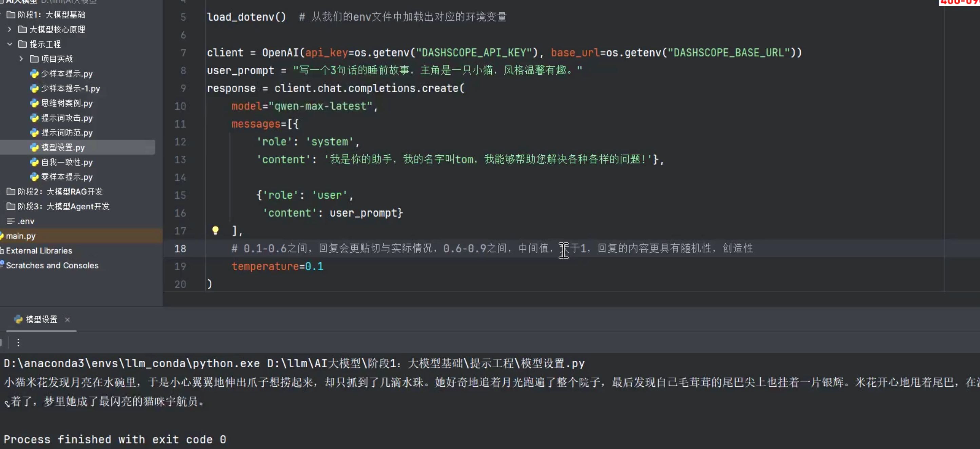Select the 模型设置 run tab
Screen dimensions: 980x449
(41, 320)
